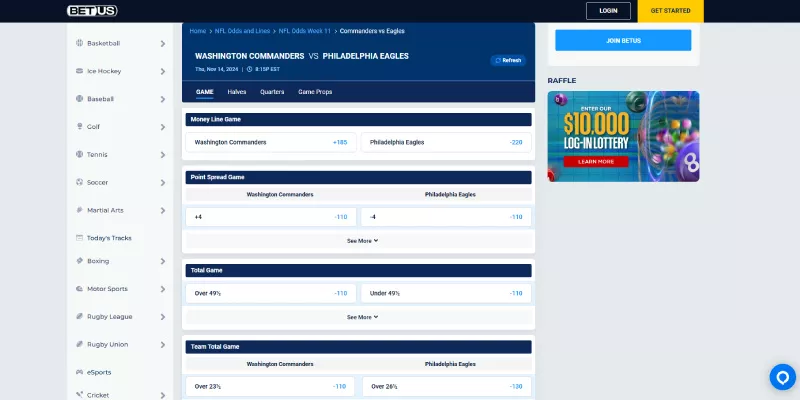The image size is (800, 400).
Task: Expand the Tennis chevron
Action: pos(163,155)
